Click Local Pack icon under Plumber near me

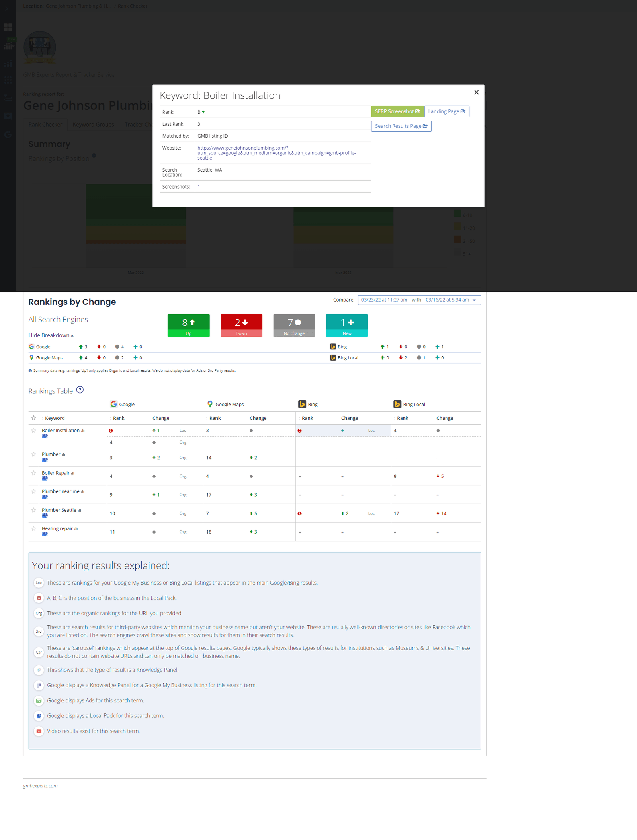point(45,497)
